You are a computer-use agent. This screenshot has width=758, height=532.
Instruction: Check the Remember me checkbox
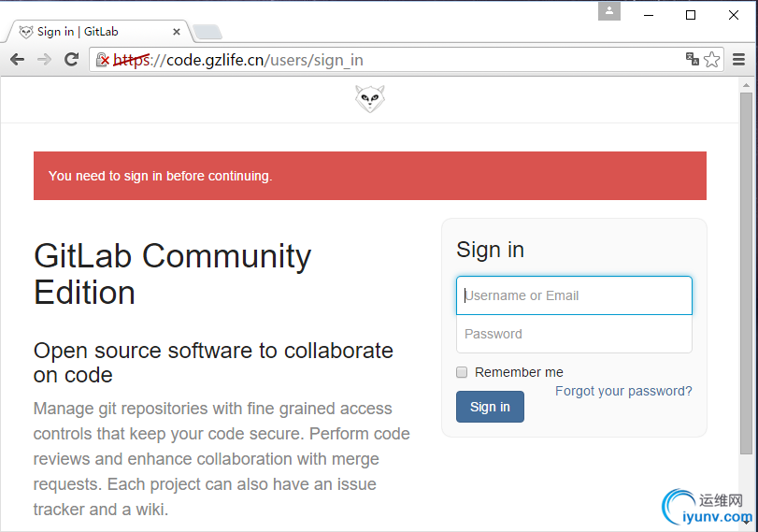462,372
